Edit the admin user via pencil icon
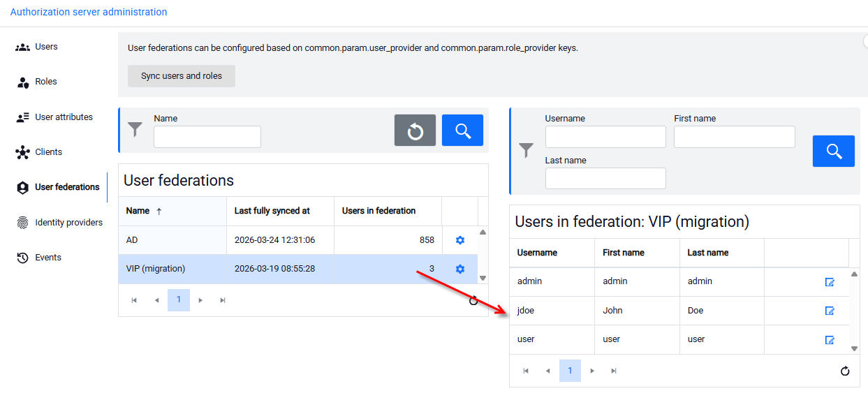 [x=830, y=282]
